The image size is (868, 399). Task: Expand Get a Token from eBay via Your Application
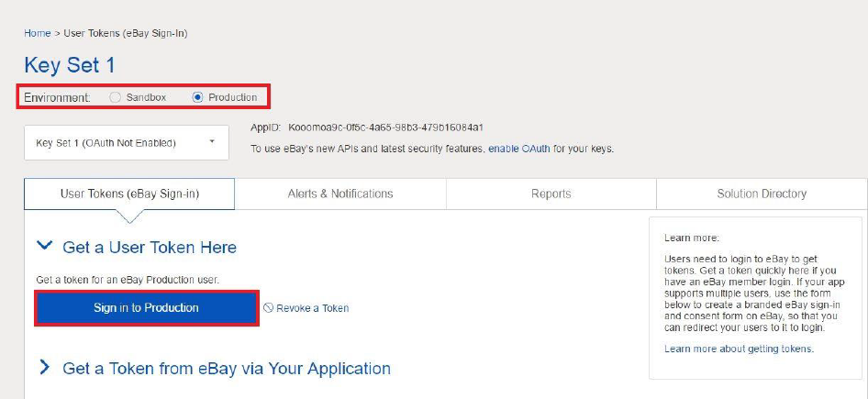pos(45,367)
